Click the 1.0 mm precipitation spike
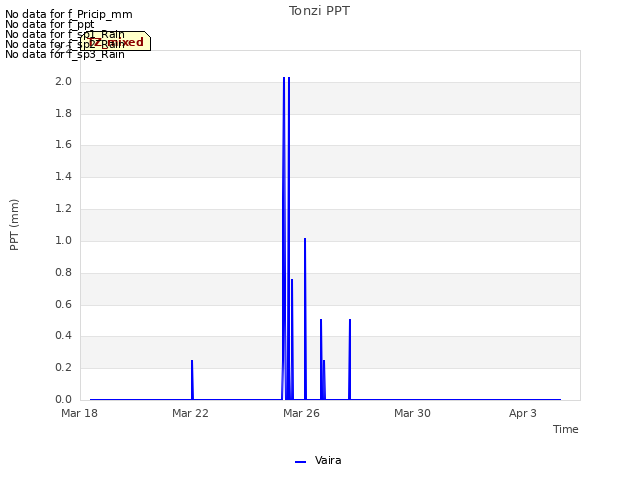Image resolution: width=640 pixels, height=480 pixels. coord(305,318)
